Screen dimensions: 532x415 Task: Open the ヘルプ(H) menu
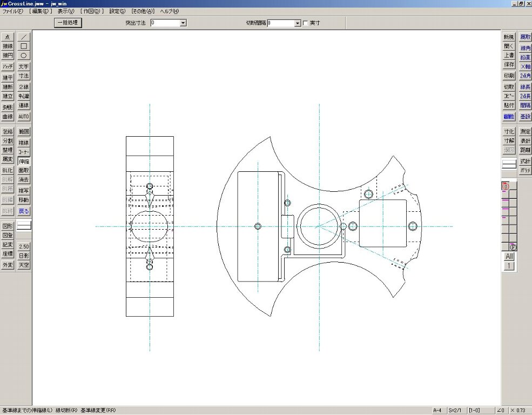tap(169, 11)
